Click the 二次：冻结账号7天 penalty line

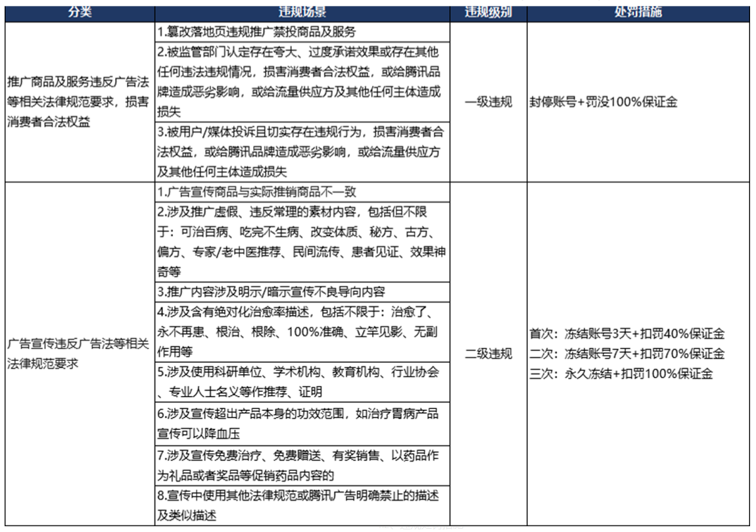(626, 354)
